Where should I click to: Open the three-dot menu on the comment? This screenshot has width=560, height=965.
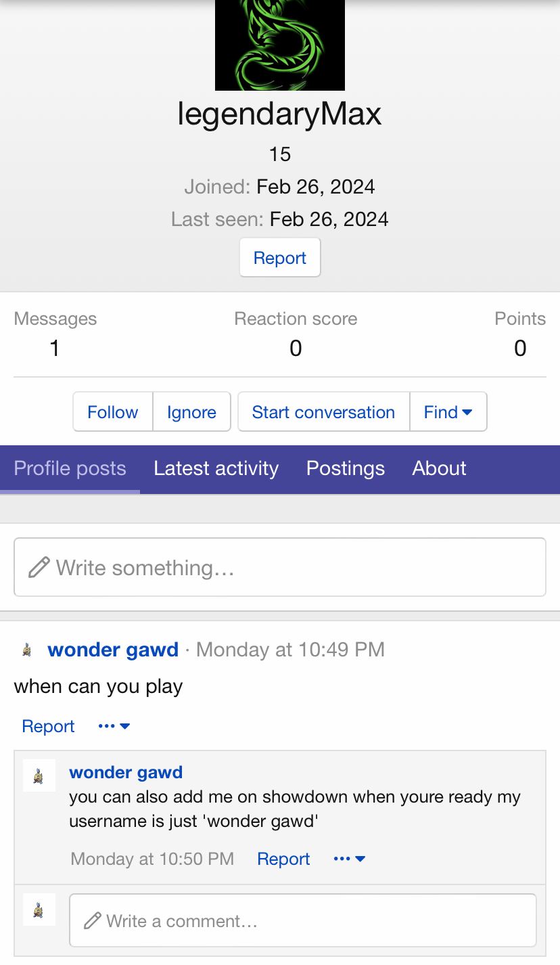349,859
